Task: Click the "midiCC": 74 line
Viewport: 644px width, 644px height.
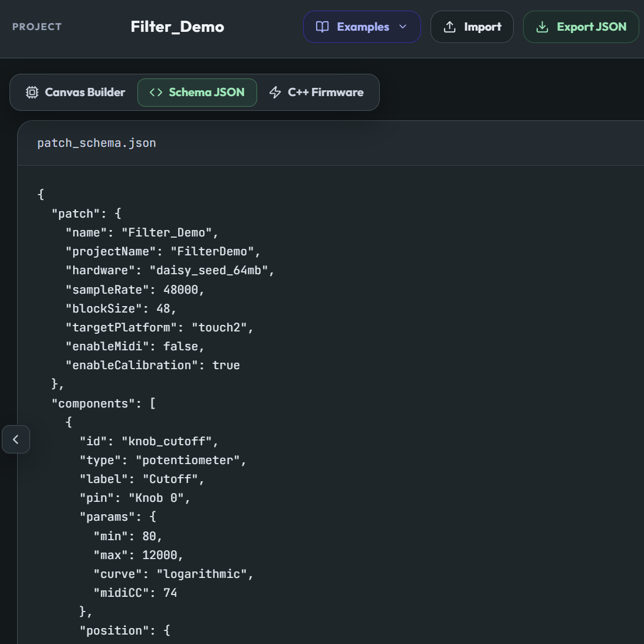Action: [x=135, y=593]
